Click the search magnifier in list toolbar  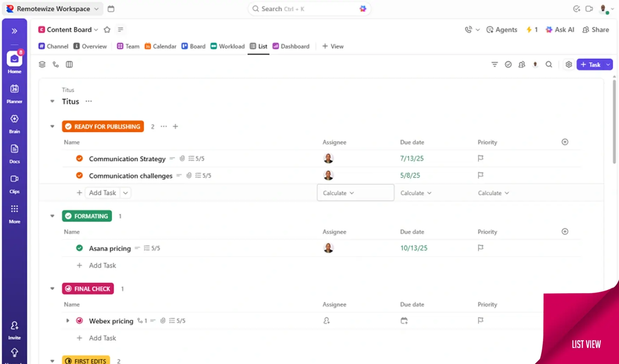[x=549, y=65]
